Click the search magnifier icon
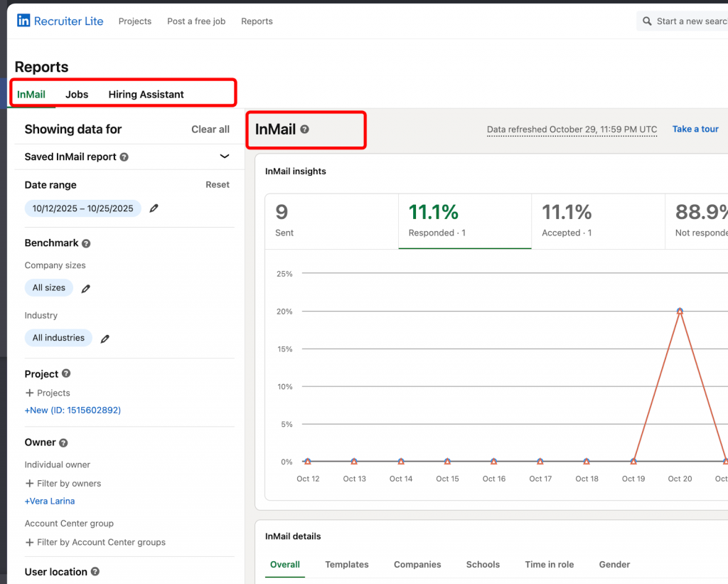 click(646, 21)
